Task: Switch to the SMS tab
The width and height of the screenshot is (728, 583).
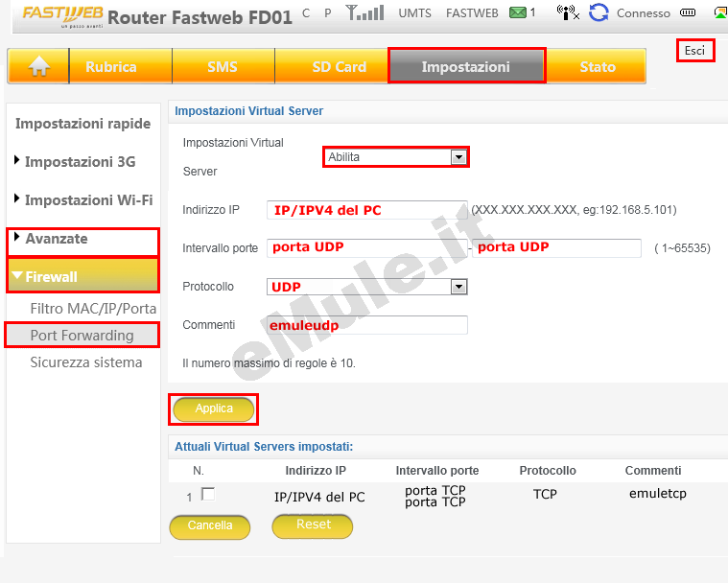Action: coord(223,66)
